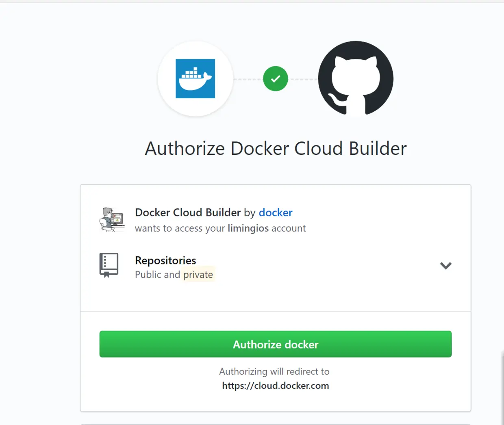This screenshot has width=504, height=425.
Task: Click the GitHub Octocat logo
Action: pyautogui.click(x=356, y=78)
